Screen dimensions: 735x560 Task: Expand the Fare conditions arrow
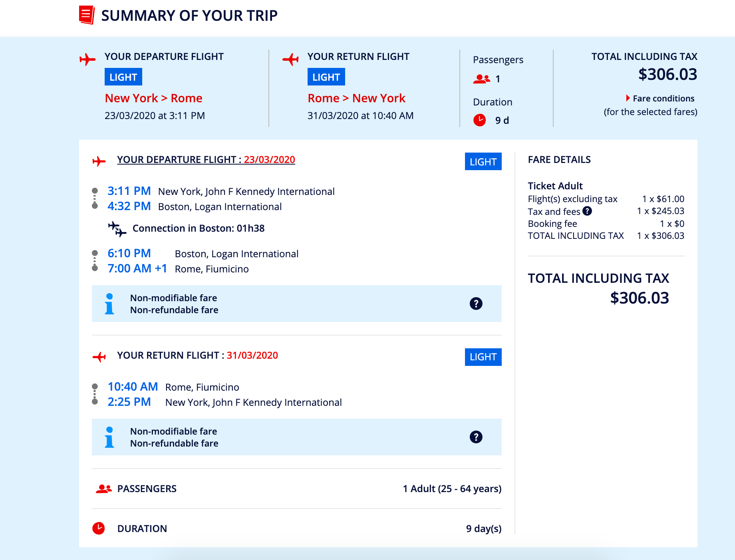tap(628, 98)
